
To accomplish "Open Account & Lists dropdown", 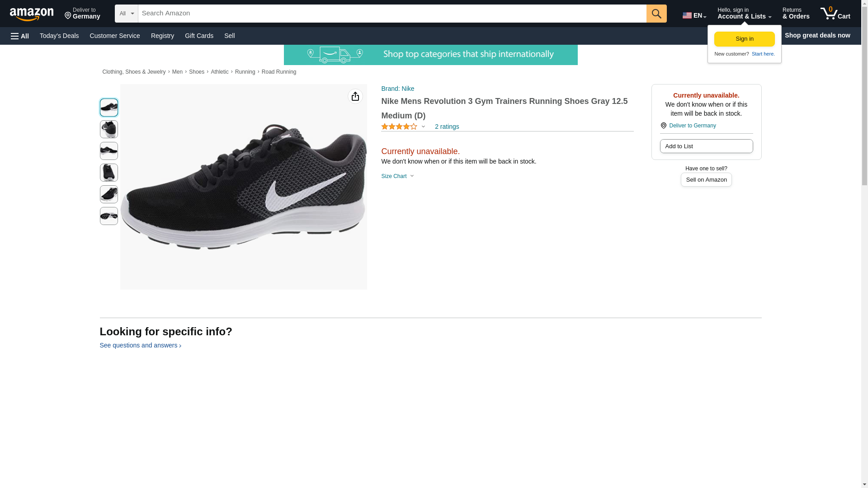I will tap(744, 14).
